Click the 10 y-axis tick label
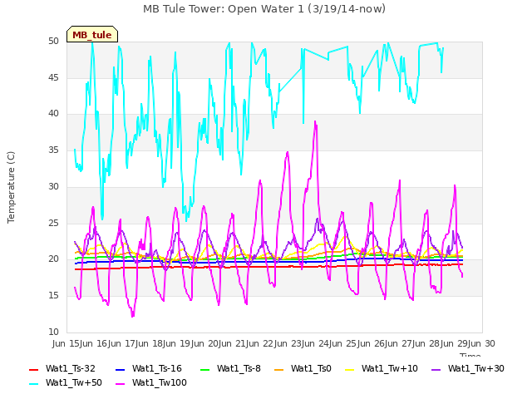The image size is (532, 399). coord(53,332)
